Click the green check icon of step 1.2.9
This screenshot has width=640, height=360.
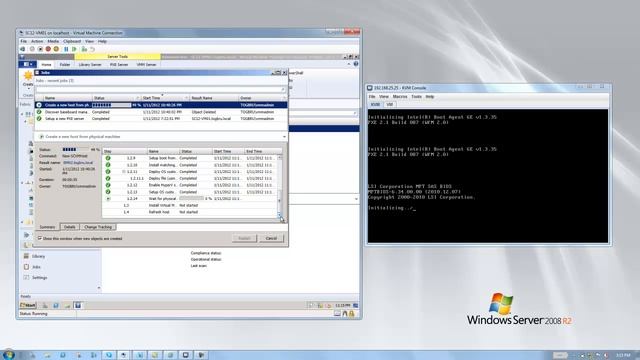(x=108, y=158)
